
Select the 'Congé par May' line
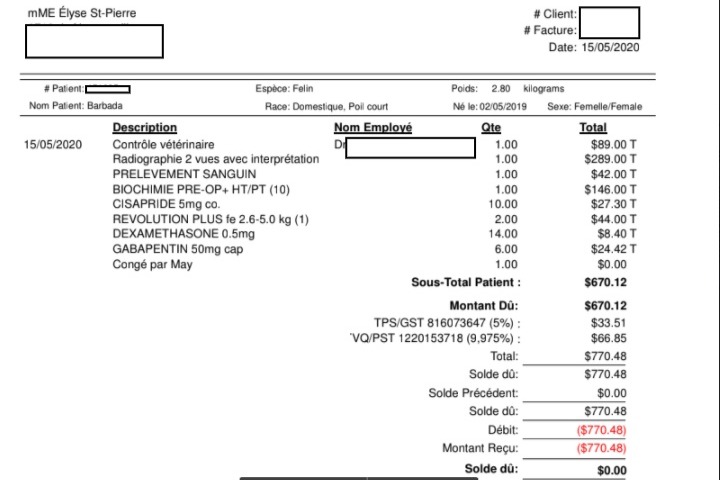point(152,265)
